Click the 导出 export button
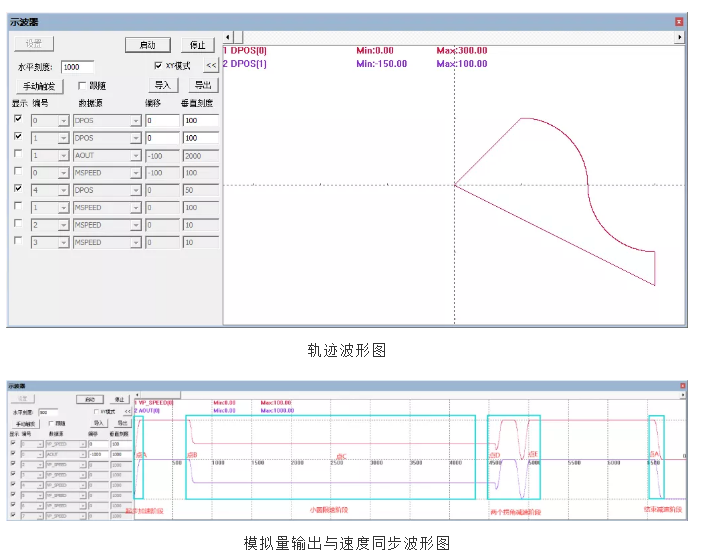The image size is (702, 558). click(203, 85)
